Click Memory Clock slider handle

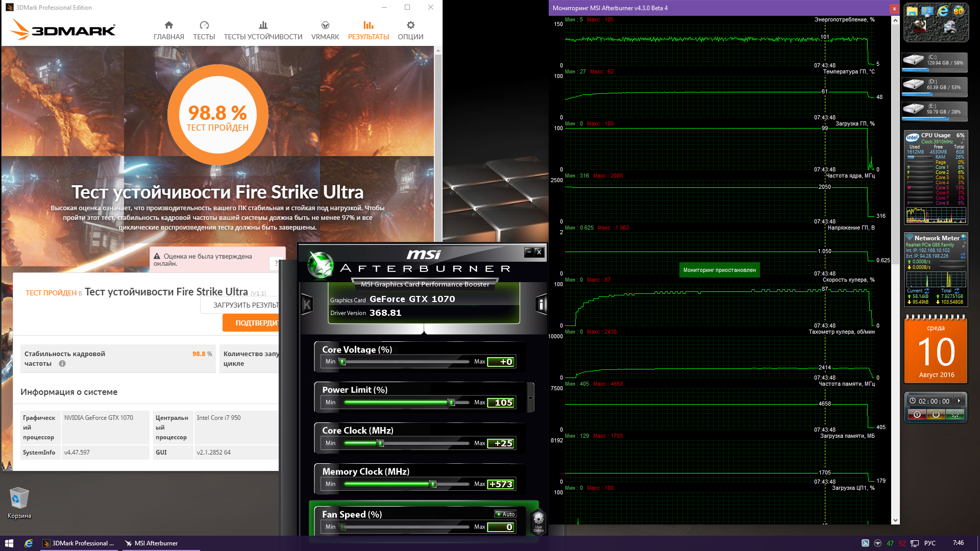pos(433,484)
